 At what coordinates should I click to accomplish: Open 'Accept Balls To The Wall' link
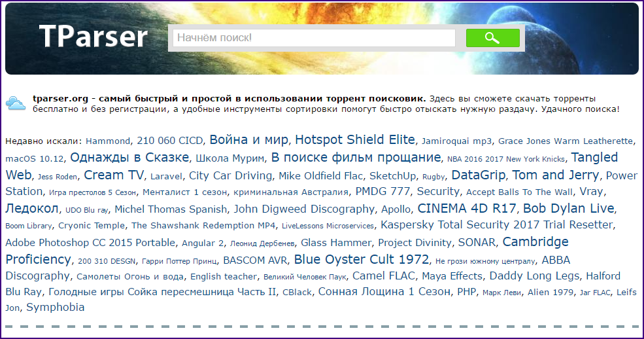(x=519, y=192)
